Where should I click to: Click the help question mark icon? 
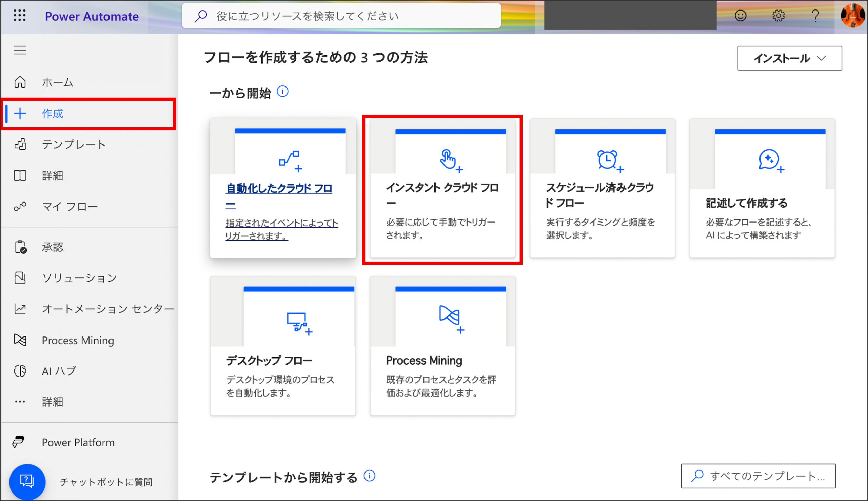(815, 16)
